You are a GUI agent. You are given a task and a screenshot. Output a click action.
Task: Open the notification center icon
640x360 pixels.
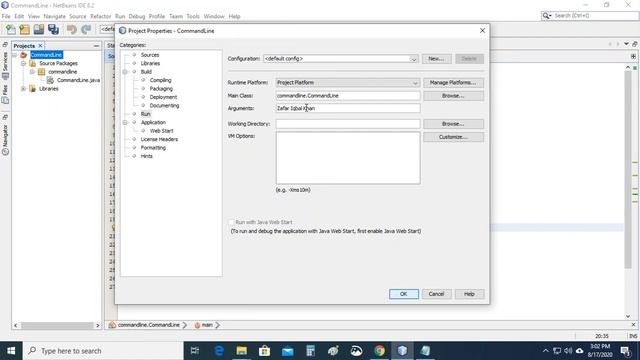pos(625,351)
